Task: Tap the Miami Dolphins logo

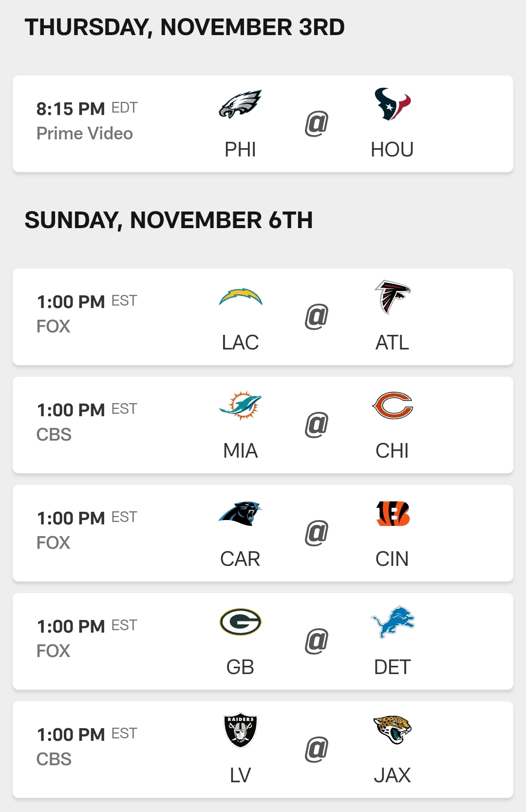Action: point(240,405)
